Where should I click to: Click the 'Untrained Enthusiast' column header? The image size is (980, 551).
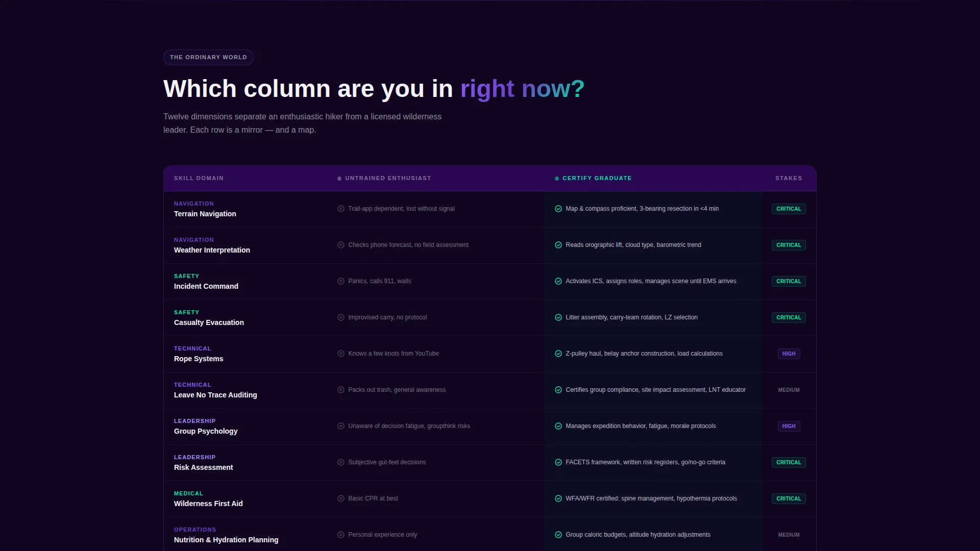pos(388,178)
